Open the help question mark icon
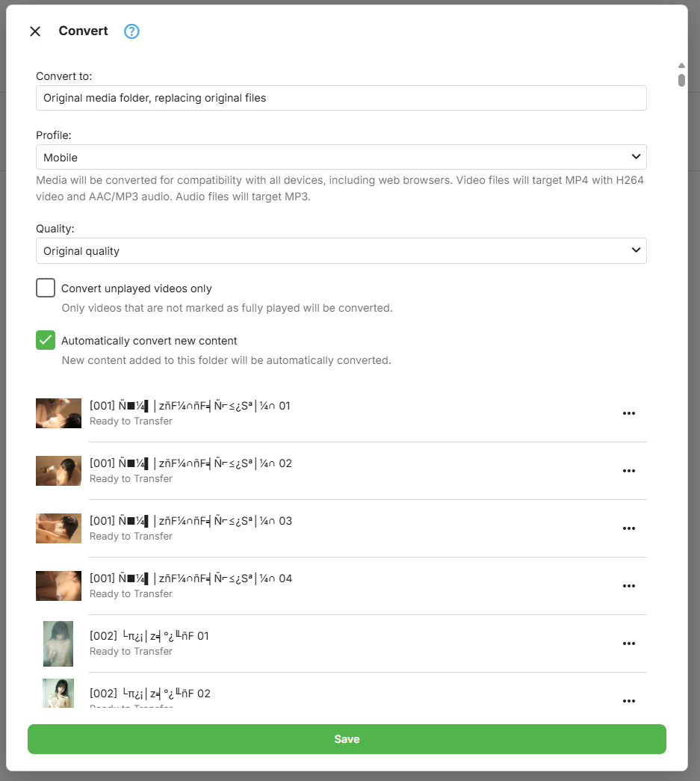This screenshot has height=781, width=700. tap(131, 31)
